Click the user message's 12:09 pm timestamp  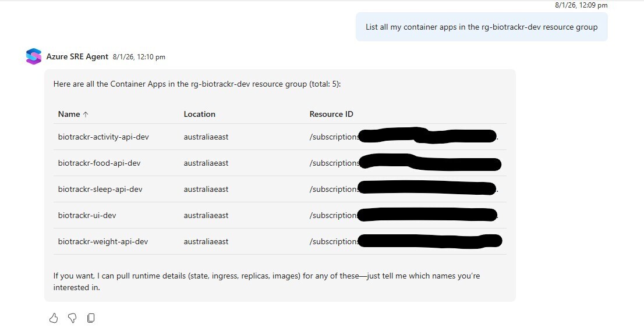[581, 5]
